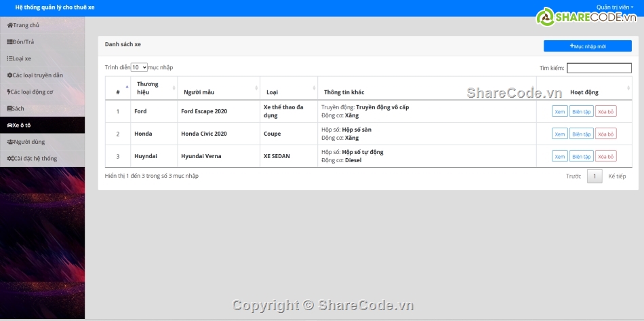Click the home icon beside Trang chủ
Image resolution: width=644 pixels, height=321 pixels.
pos(9,25)
